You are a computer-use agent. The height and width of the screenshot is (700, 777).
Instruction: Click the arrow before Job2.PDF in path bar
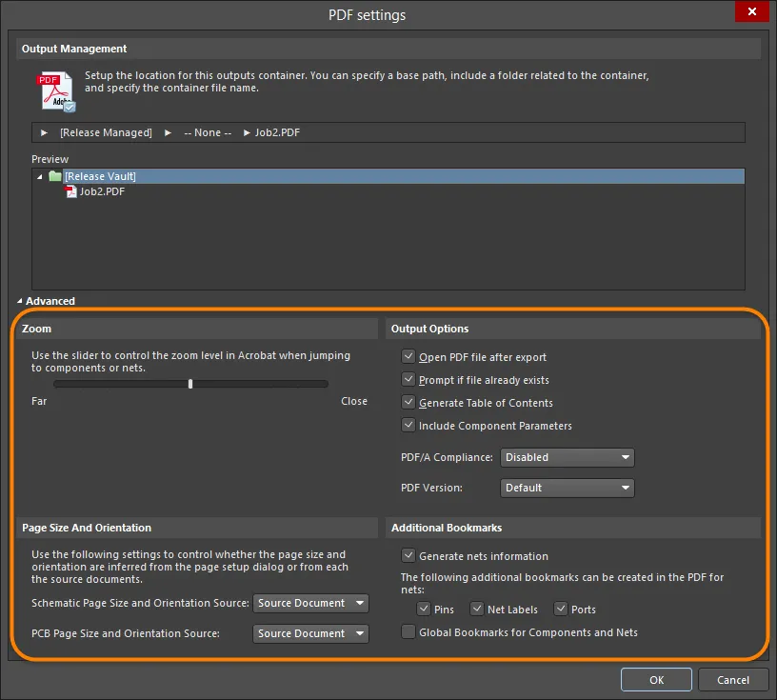coord(247,133)
